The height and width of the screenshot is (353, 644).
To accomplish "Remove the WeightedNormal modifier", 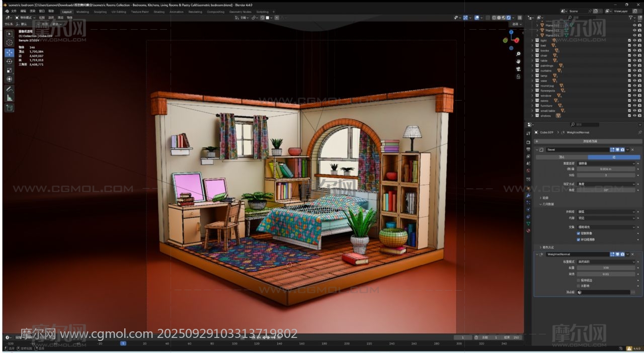I will coord(633,254).
